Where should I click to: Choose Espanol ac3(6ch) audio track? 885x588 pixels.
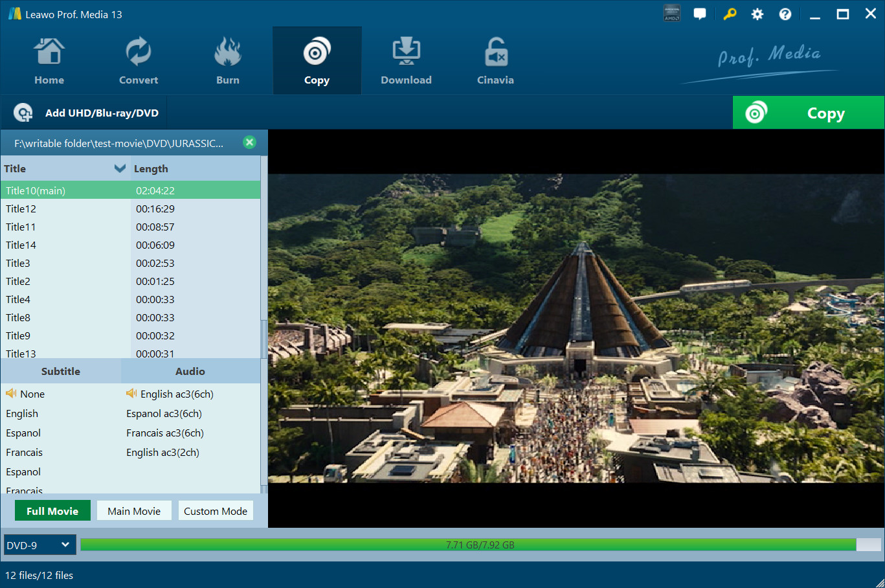[164, 413]
